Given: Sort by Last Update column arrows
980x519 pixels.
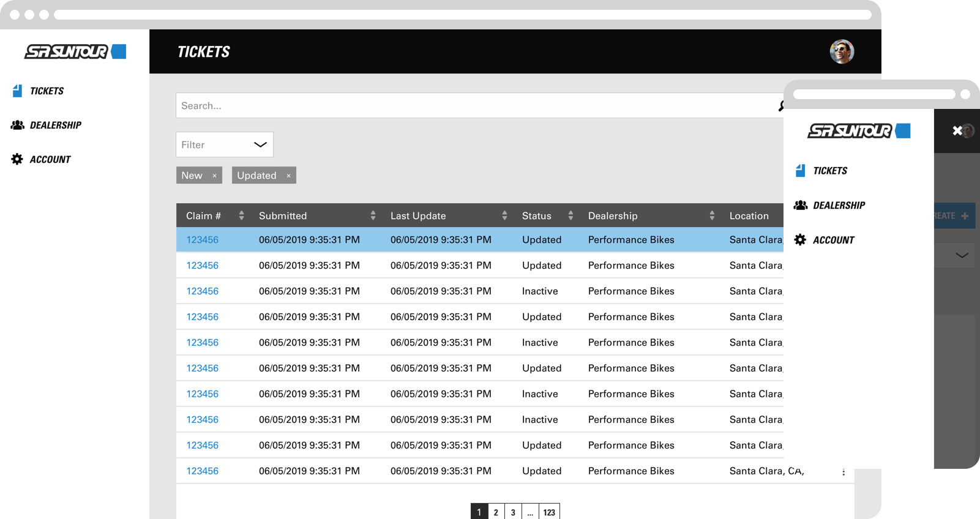Looking at the screenshot, I should tap(504, 215).
